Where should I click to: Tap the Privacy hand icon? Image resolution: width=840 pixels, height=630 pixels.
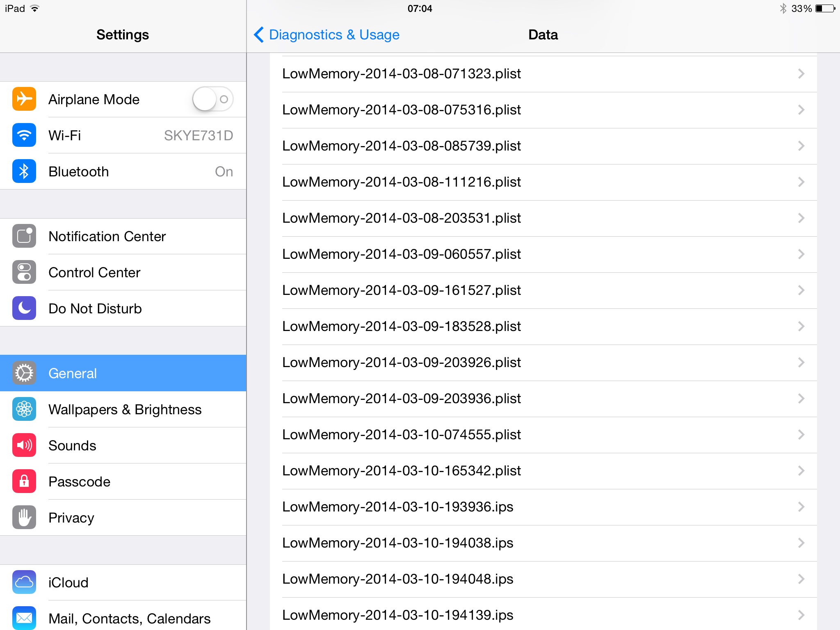click(24, 518)
